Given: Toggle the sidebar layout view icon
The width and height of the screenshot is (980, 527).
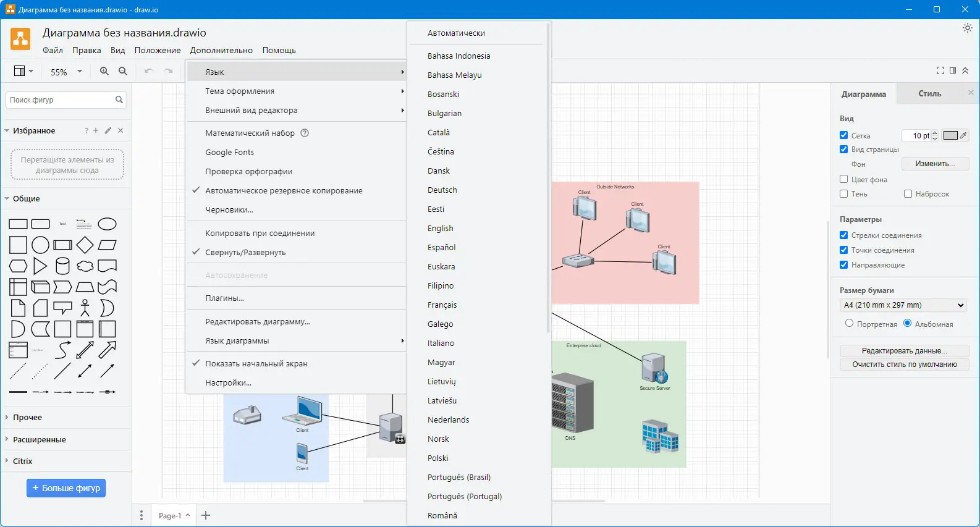Looking at the screenshot, I should coord(23,72).
